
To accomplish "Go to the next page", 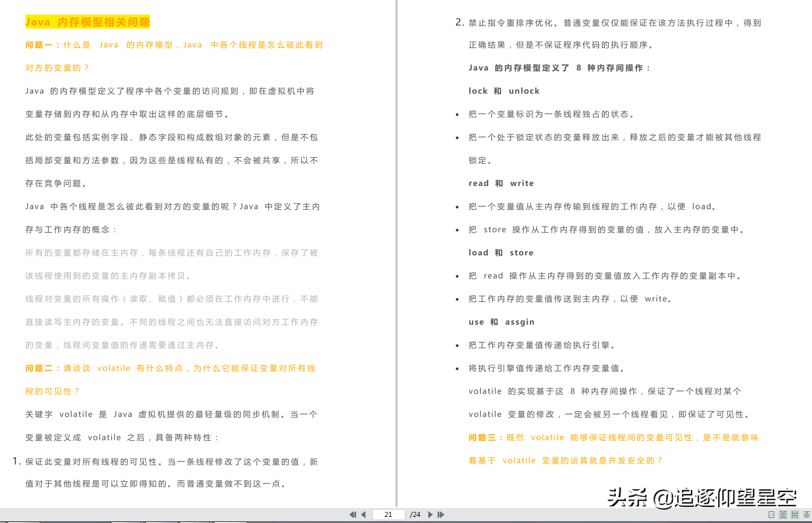I will pos(430,515).
